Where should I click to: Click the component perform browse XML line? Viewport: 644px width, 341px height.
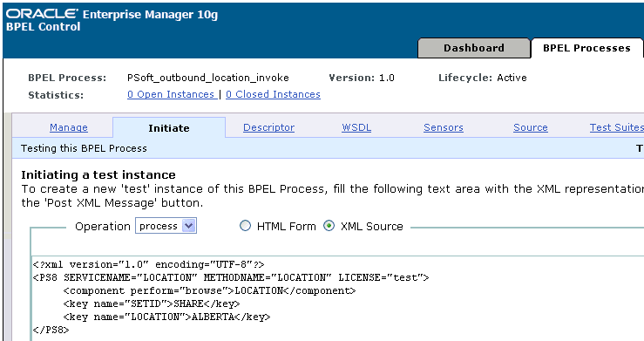(x=209, y=291)
